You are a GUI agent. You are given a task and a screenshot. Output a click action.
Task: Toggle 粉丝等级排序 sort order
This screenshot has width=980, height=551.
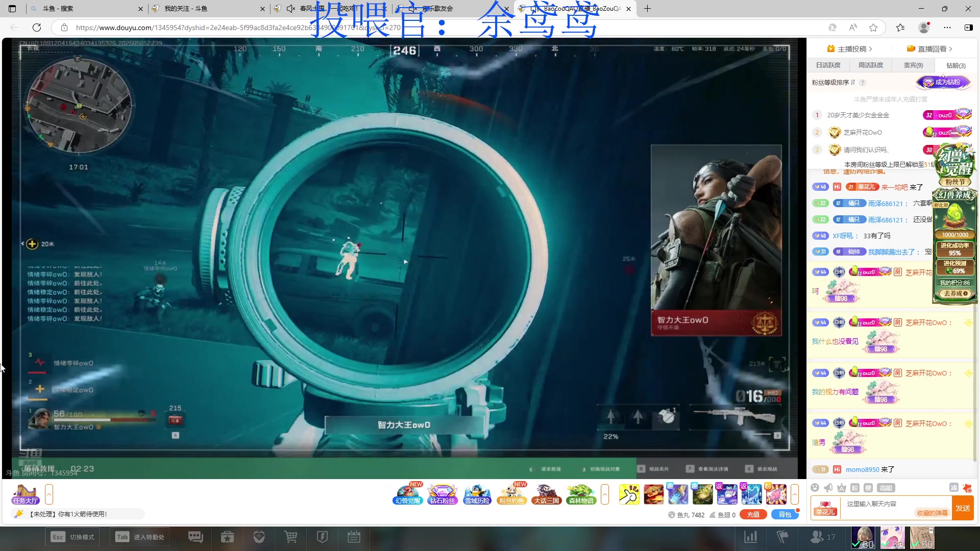tap(833, 82)
